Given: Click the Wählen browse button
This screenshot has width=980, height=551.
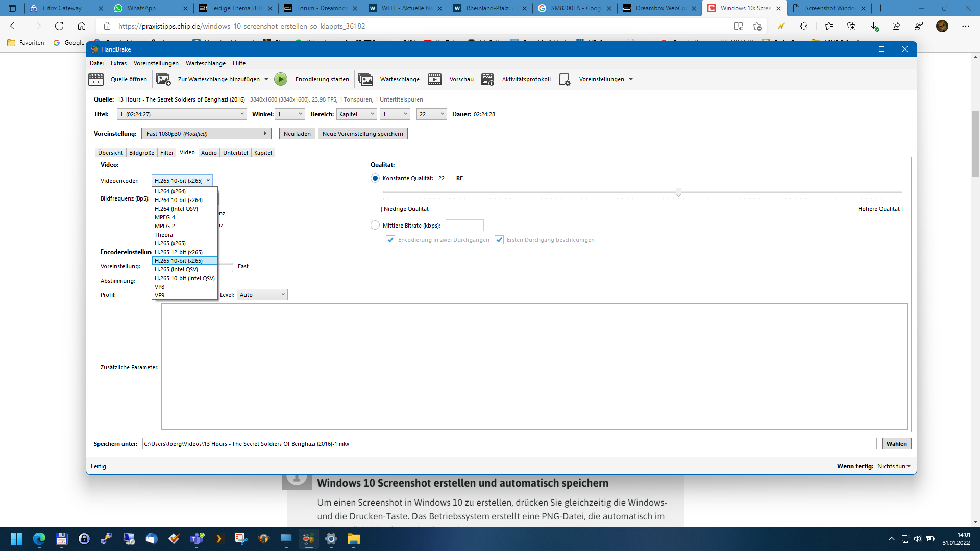Looking at the screenshot, I should tap(896, 444).
